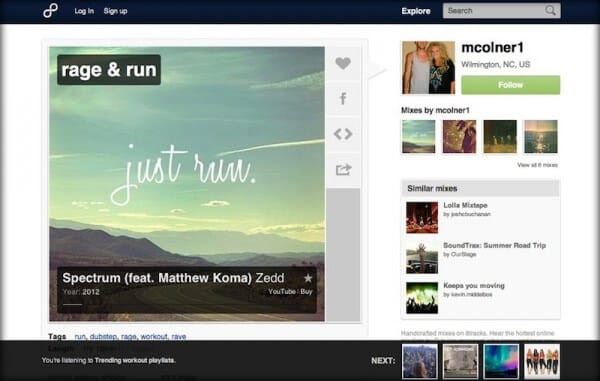Screen dimensions: 600x381
Task: Open the YouTube link for Spectrum
Action: pos(282,291)
